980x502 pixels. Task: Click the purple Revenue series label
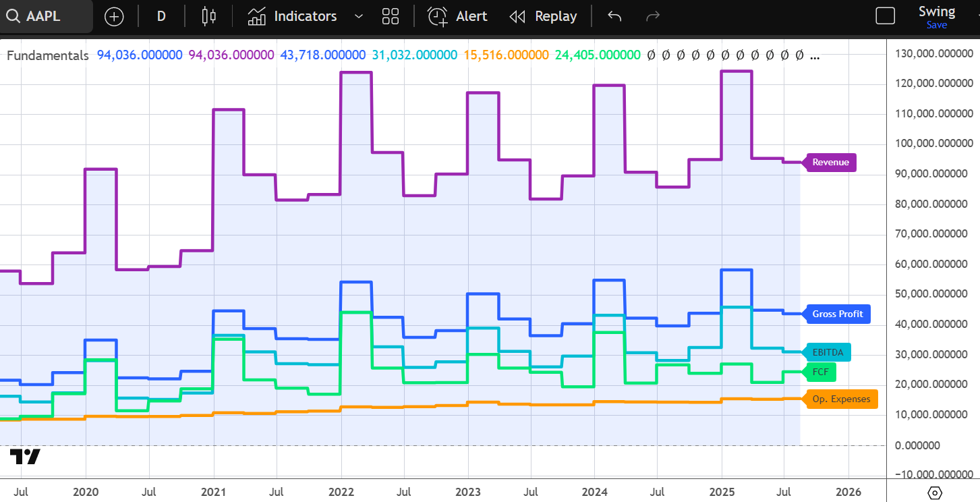click(x=830, y=162)
